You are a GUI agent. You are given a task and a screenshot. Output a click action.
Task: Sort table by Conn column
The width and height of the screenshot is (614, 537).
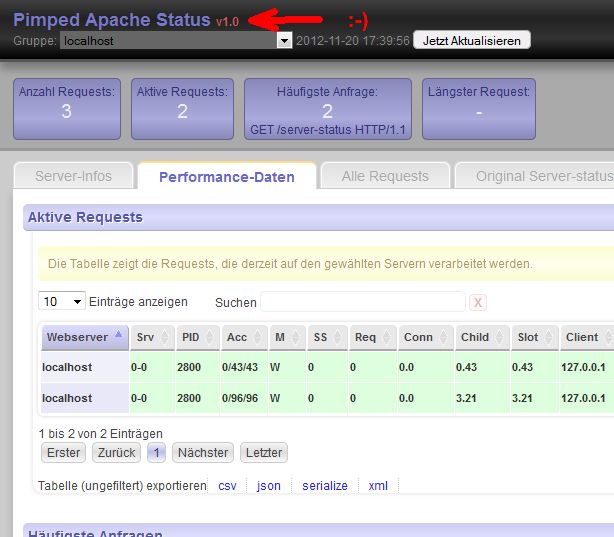pyautogui.click(x=426, y=337)
